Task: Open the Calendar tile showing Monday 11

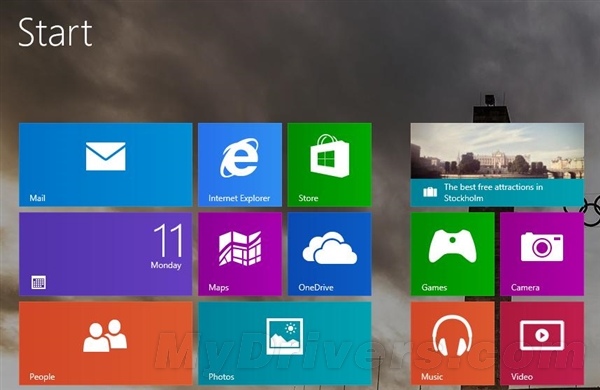Action: 106,254
